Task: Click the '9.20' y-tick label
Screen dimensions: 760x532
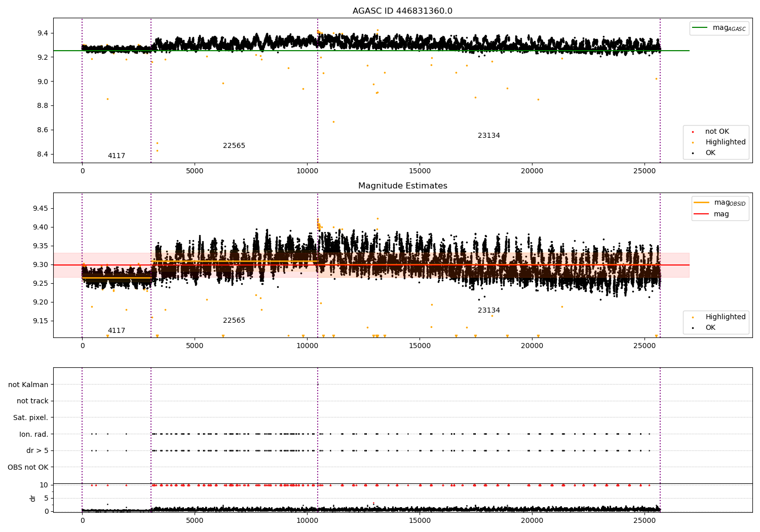Action: (x=41, y=302)
